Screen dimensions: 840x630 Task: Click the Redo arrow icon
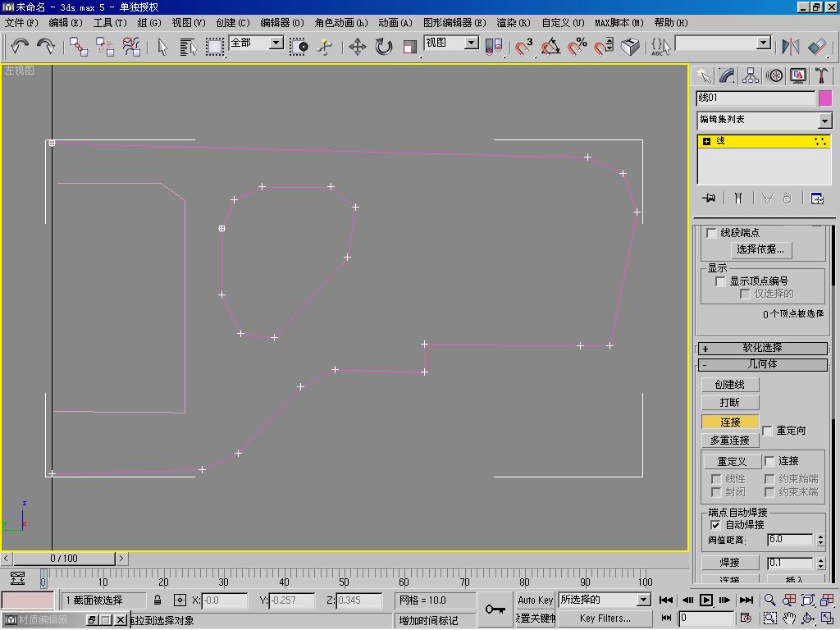pyautogui.click(x=46, y=47)
